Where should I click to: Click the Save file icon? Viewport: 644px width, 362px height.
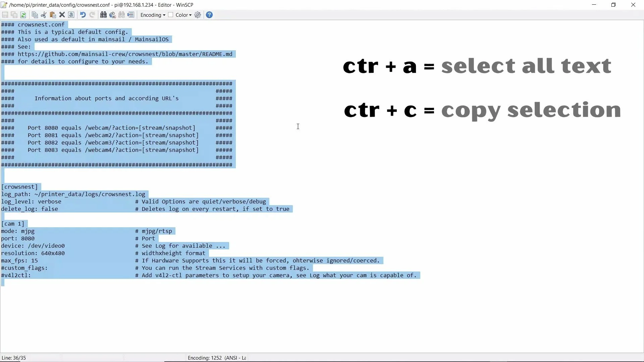click(5, 15)
